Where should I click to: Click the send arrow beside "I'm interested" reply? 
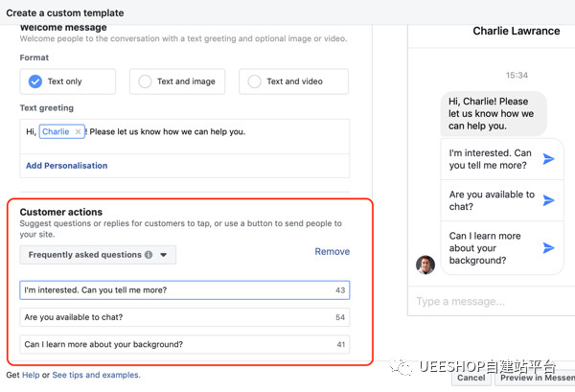[548, 159]
